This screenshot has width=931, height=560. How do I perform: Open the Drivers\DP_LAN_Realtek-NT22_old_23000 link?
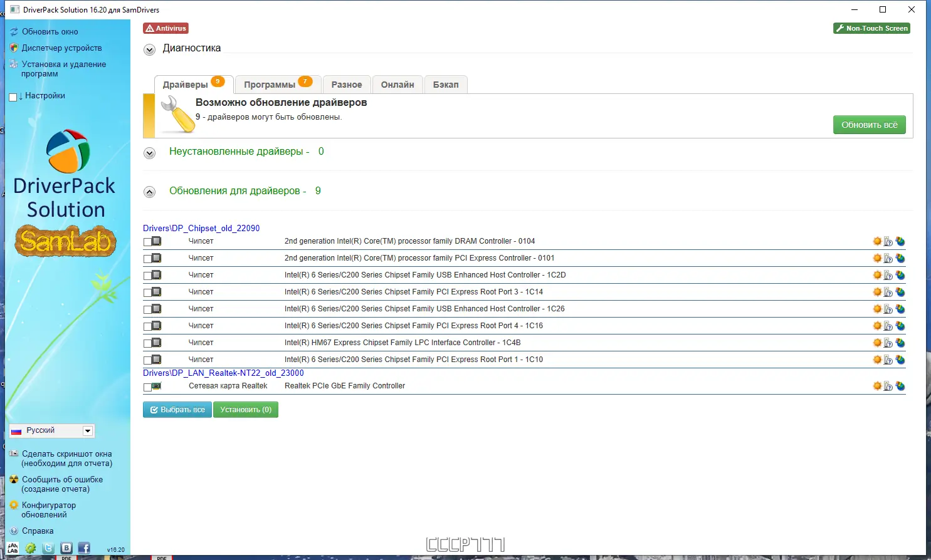click(223, 373)
